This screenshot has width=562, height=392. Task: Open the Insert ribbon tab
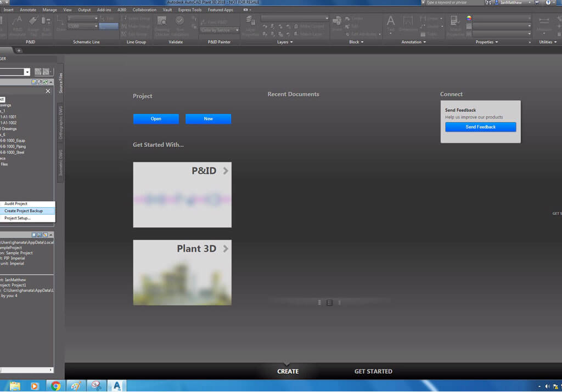pyautogui.click(x=9, y=10)
